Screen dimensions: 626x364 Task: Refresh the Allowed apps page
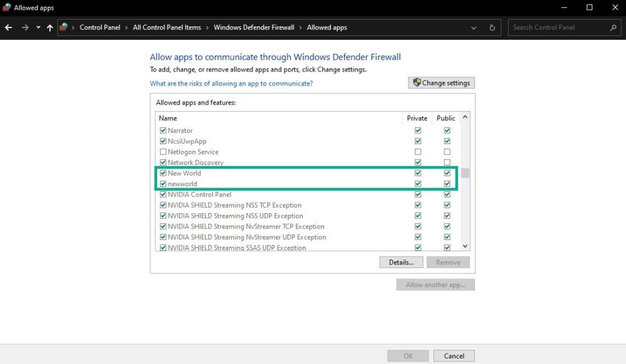click(x=492, y=27)
